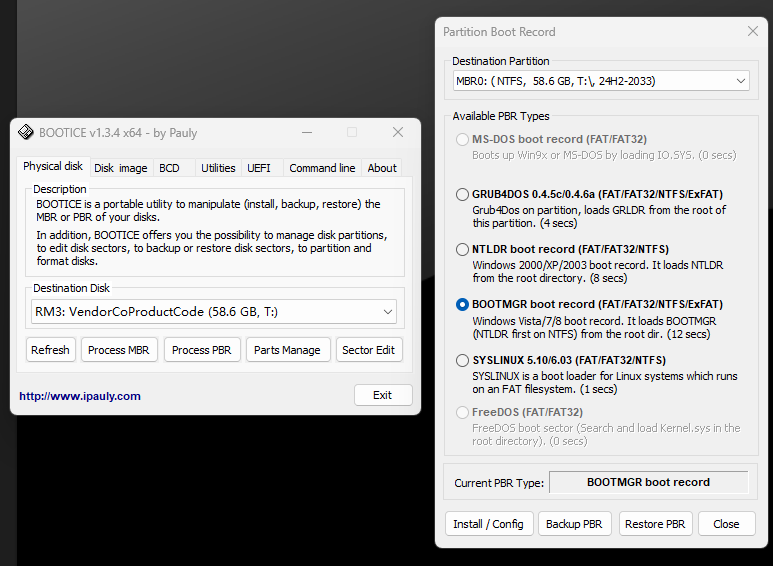Click the Current PBR Type field
The width and height of the screenshot is (773, 566).
[x=648, y=482]
